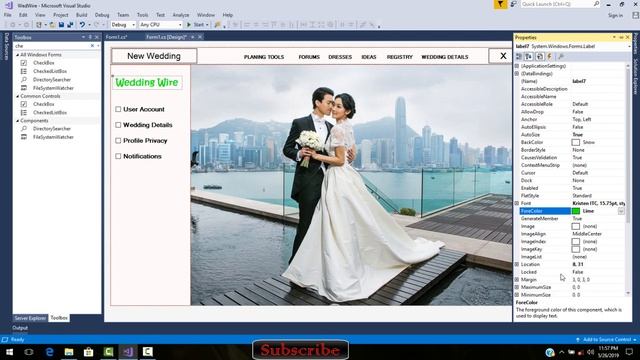The width and height of the screenshot is (640, 360).
Task: Tick the Notifications checkbox
Action: 118,156
